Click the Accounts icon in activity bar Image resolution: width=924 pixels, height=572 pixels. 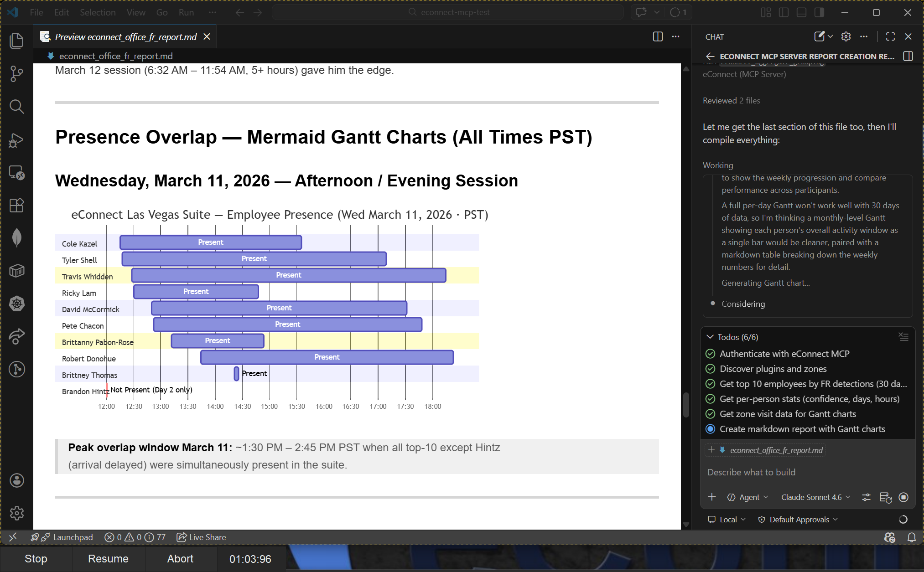pos(17,480)
